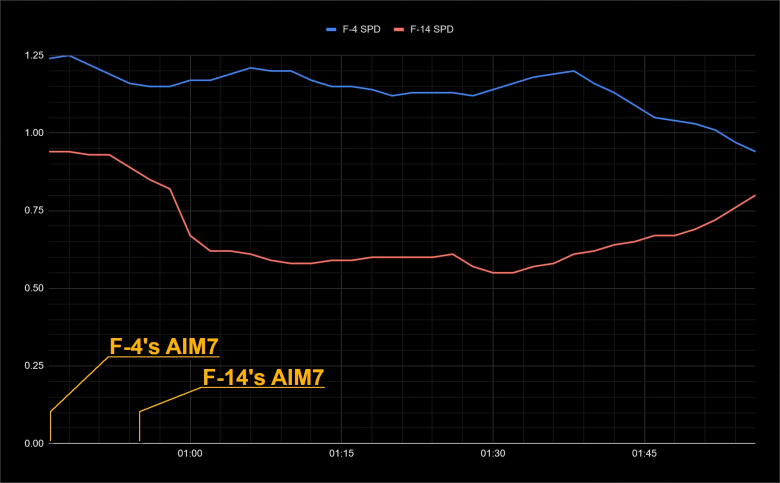
Task: Click the 01:15 time axis label
Action: (341, 454)
